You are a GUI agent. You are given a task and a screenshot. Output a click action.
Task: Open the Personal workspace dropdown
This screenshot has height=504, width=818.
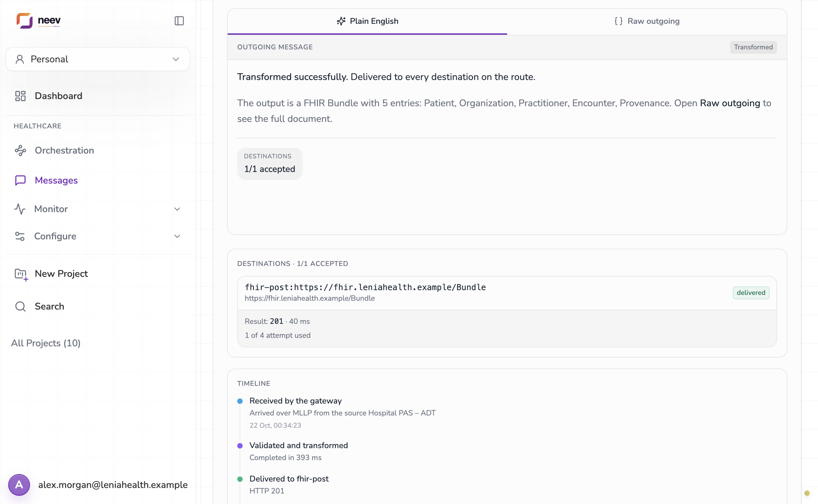click(98, 59)
